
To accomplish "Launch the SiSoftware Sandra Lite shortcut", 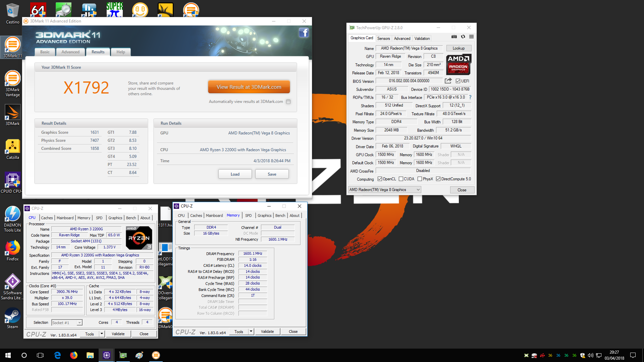I will click(x=12, y=287).
